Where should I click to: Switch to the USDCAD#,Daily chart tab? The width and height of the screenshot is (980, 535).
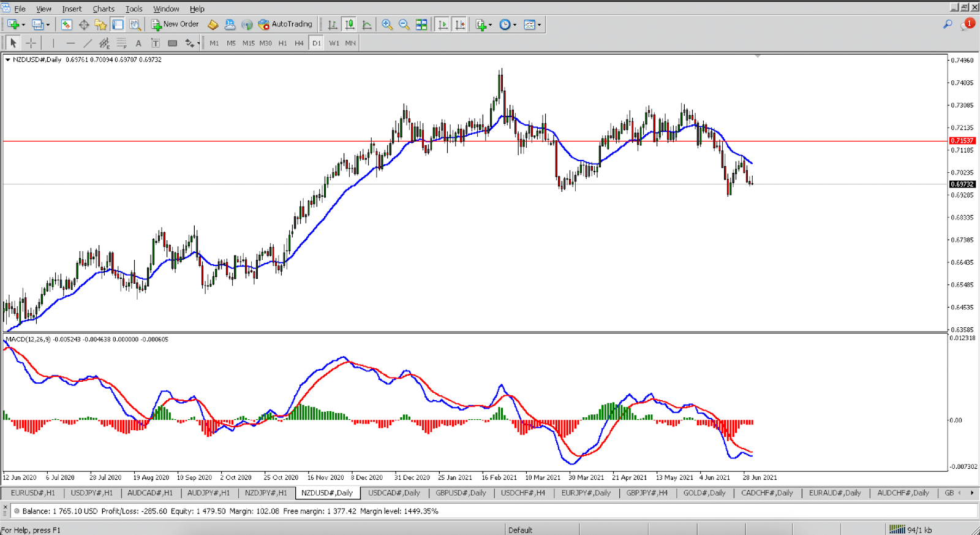coord(394,493)
